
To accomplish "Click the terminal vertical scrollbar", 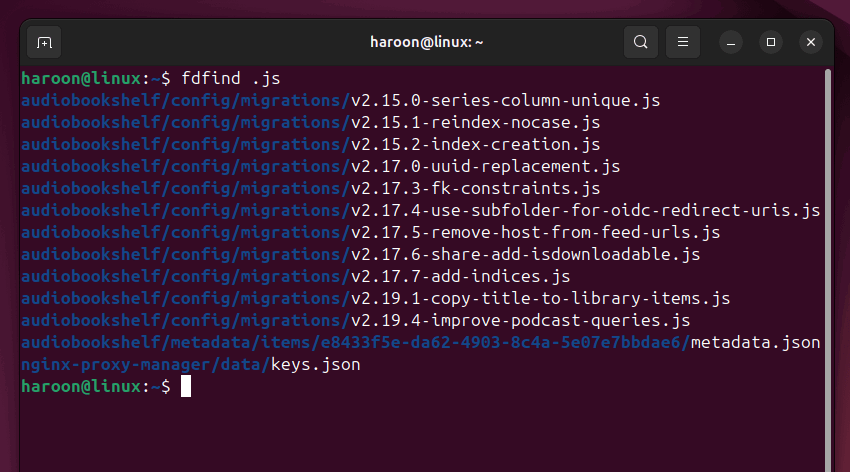I will 828,270.
